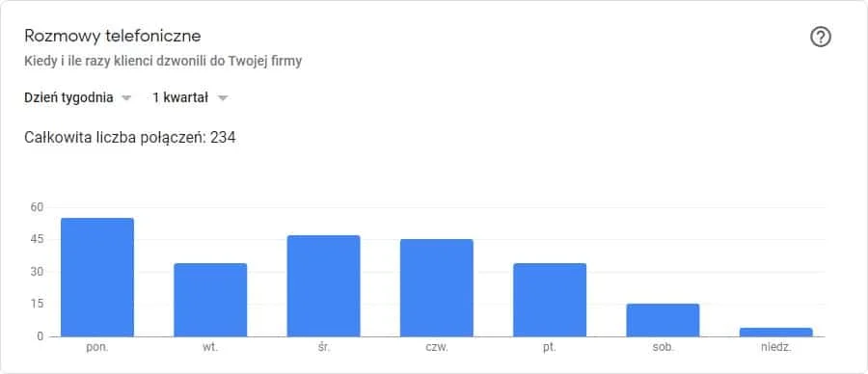Screen dimensions: 868x374
Task: Click the 60 value on the y-axis
Action: click(37, 207)
